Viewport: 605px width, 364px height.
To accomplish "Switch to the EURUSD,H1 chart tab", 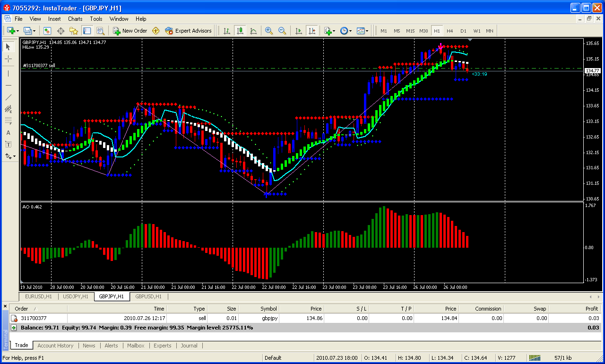I will click(38, 296).
